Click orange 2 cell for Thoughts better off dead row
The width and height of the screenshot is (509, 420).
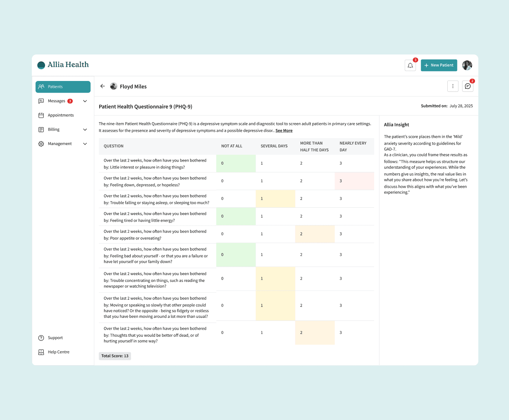pos(315,333)
